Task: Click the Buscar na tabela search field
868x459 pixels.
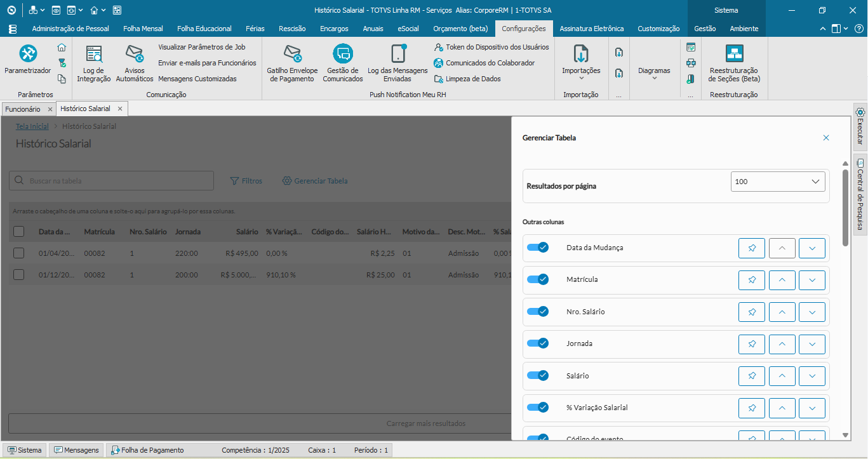Action: click(112, 181)
